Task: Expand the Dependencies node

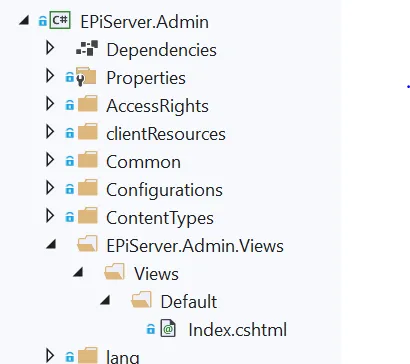Action: [50, 48]
